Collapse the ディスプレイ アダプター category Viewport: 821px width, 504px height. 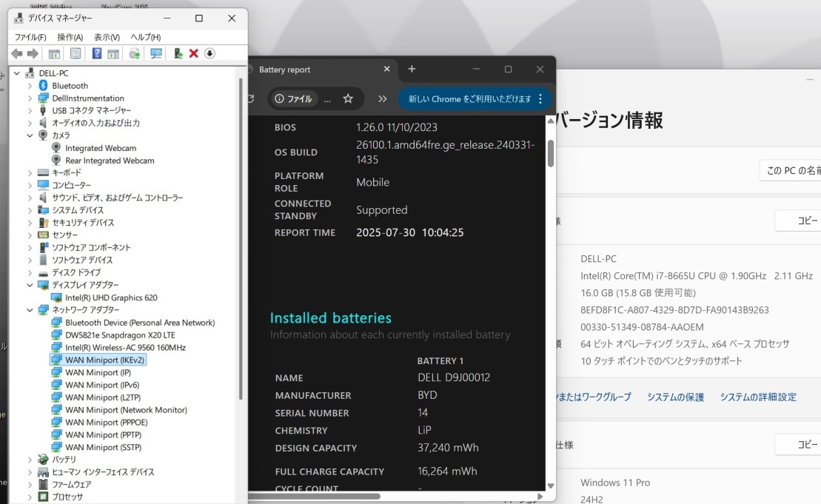point(30,285)
